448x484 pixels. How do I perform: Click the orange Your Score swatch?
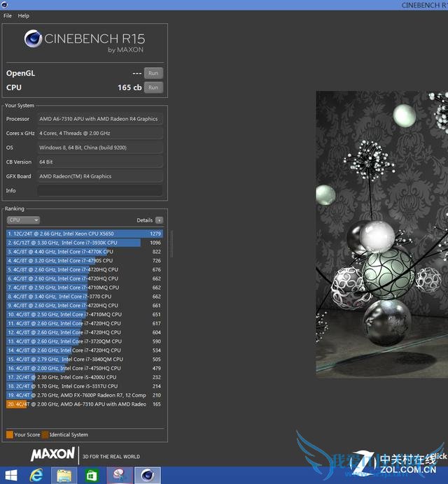click(10, 434)
